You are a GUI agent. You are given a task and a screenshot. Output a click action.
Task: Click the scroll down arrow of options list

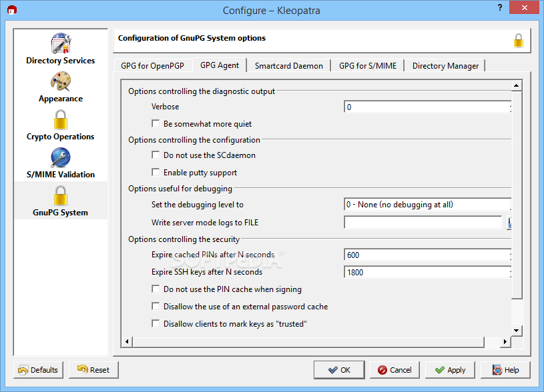click(x=516, y=330)
